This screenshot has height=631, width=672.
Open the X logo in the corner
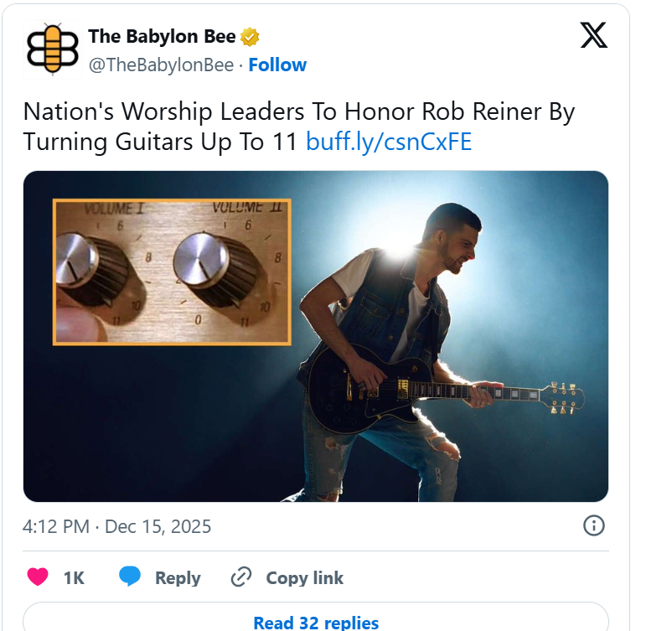594,35
